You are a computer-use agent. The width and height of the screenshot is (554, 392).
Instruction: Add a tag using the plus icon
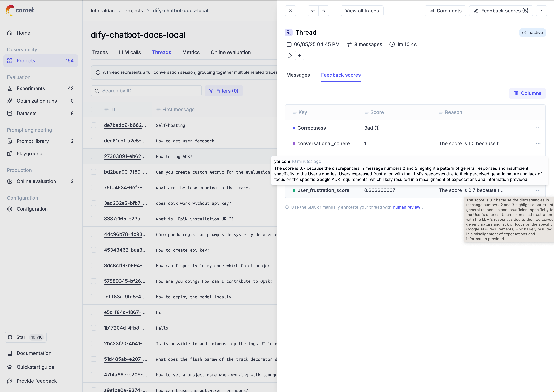click(300, 55)
